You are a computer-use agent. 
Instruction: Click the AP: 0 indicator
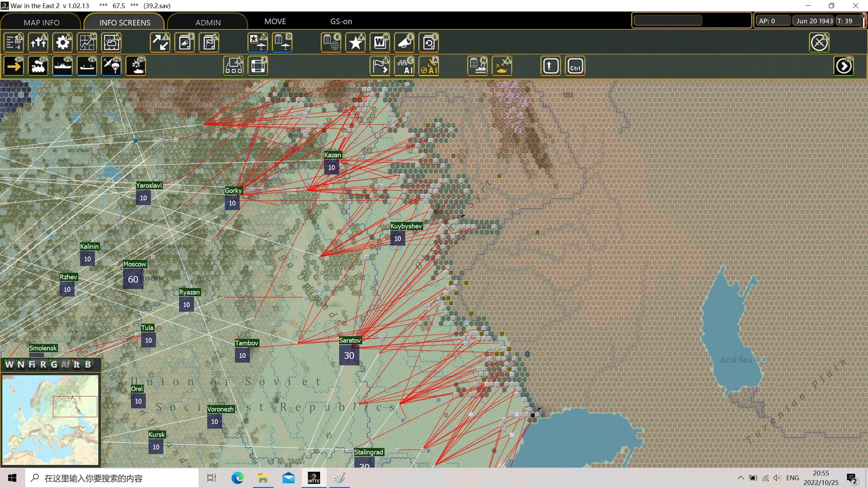click(773, 21)
